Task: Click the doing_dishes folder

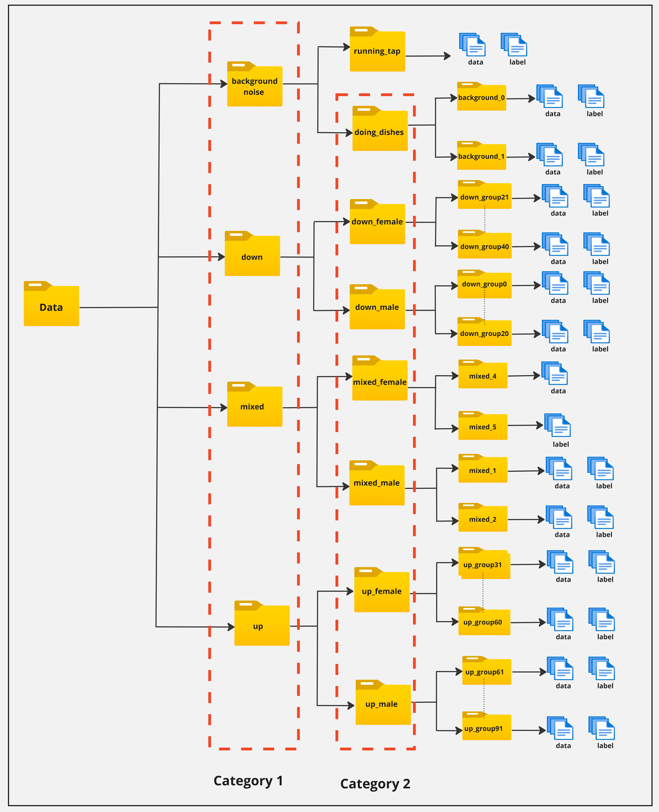Action: point(380,128)
